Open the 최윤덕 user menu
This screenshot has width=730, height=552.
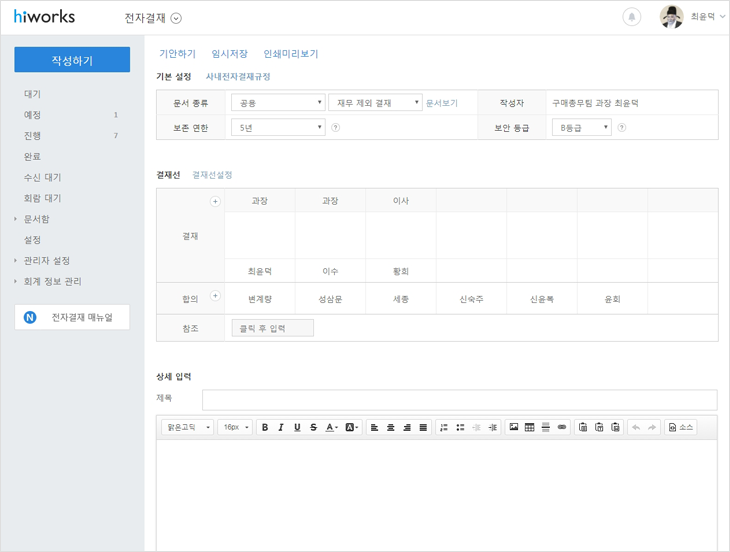point(708,17)
